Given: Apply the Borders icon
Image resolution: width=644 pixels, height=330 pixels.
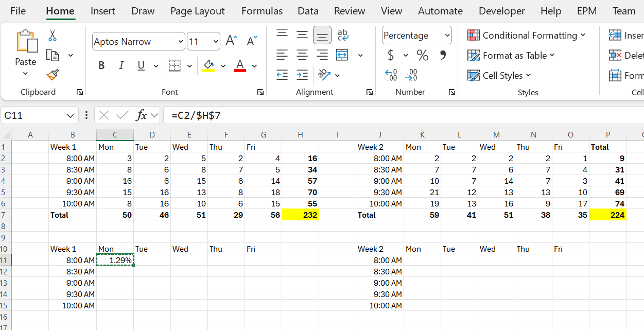Looking at the screenshot, I should point(175,65).
